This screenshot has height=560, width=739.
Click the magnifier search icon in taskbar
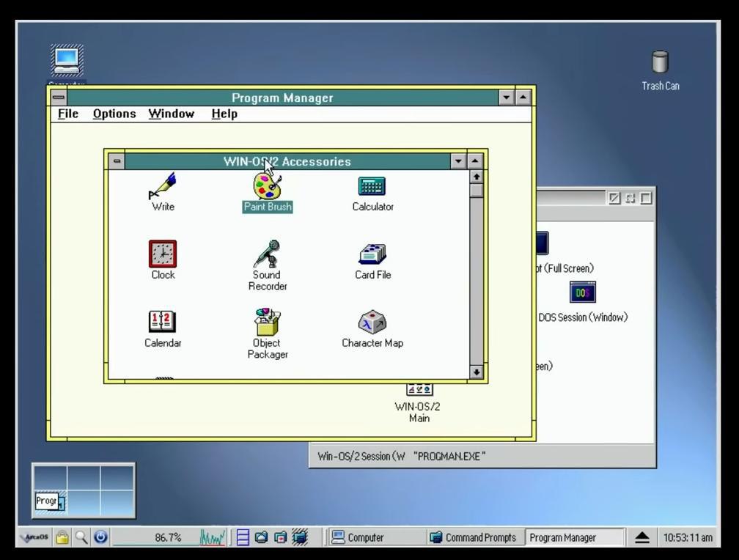point(81,537)
